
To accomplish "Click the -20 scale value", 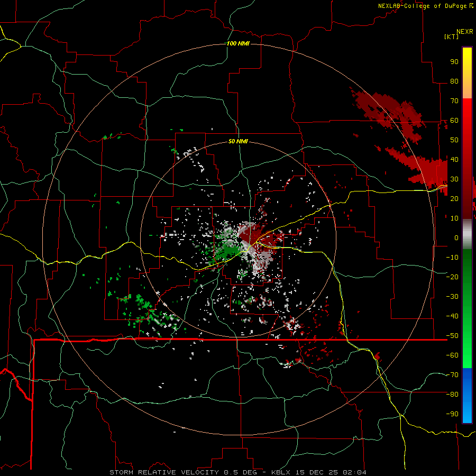I will [452, 277].
